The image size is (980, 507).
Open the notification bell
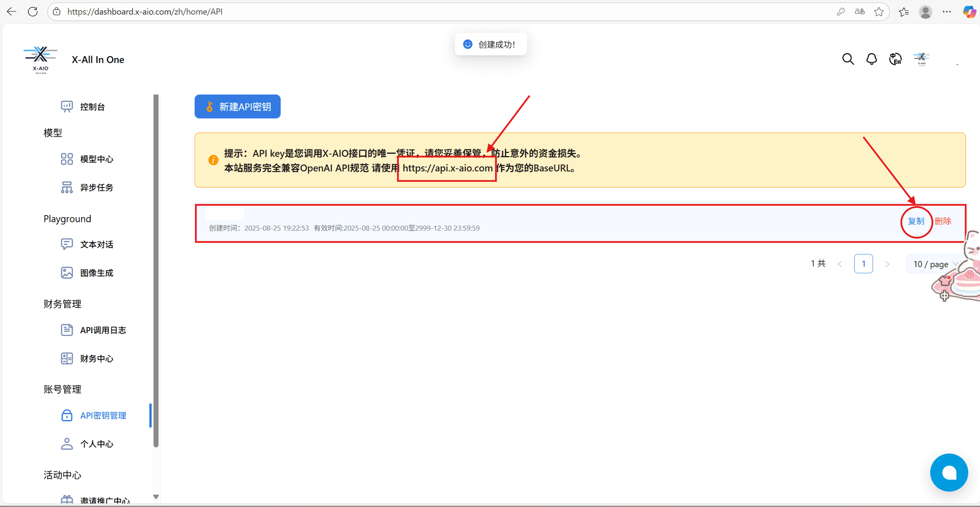pos(871,59)
